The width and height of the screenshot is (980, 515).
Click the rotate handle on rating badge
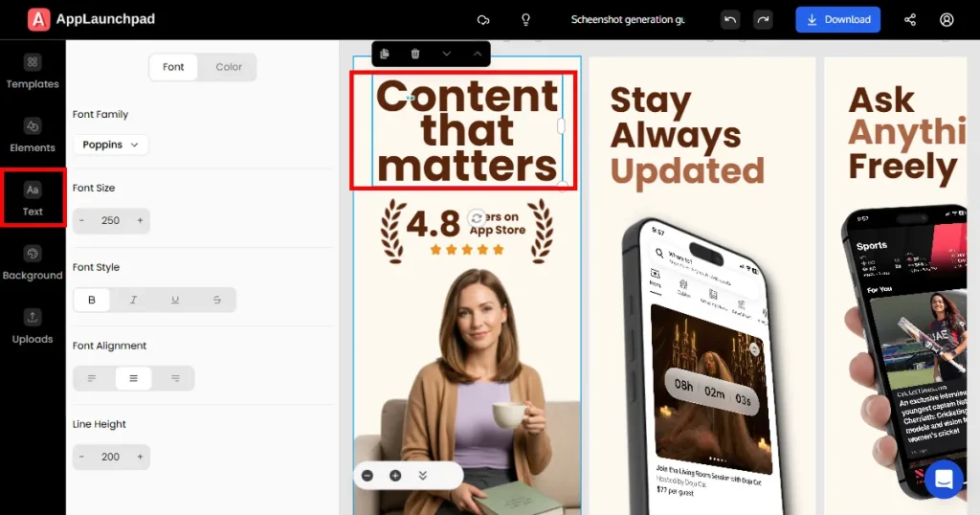coord(477,218)
